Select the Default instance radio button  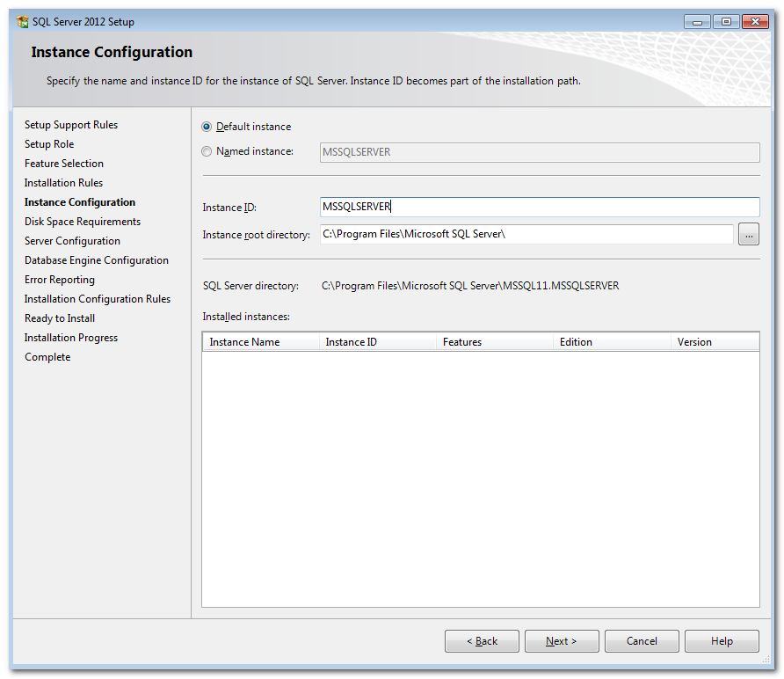click(x=207, y=127)
